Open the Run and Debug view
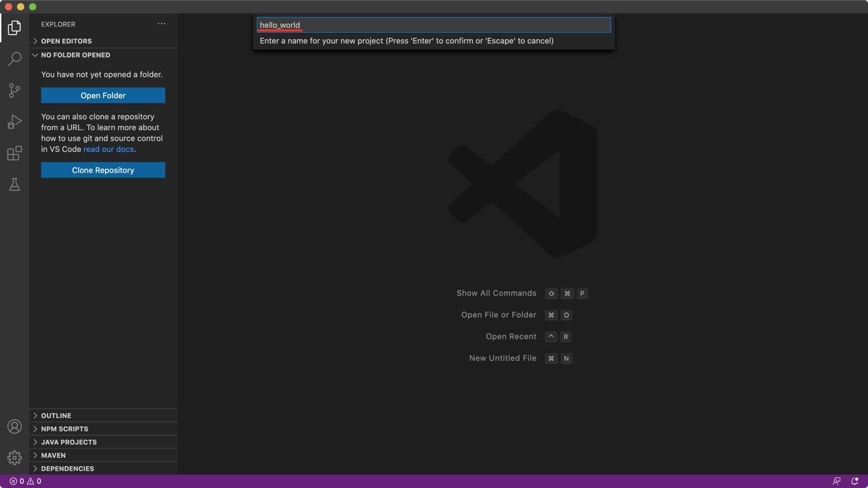Screen dimensions: 868x488 pos(14,122)
